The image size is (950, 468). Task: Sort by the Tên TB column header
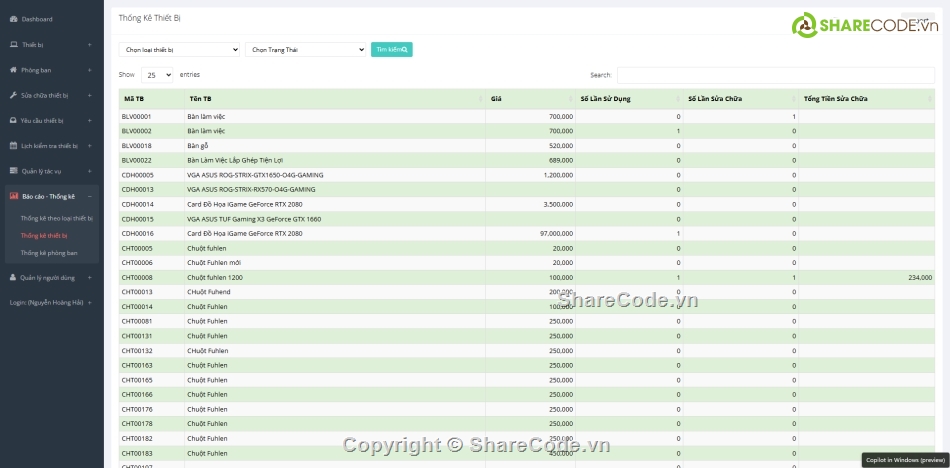tap(335, 99)
